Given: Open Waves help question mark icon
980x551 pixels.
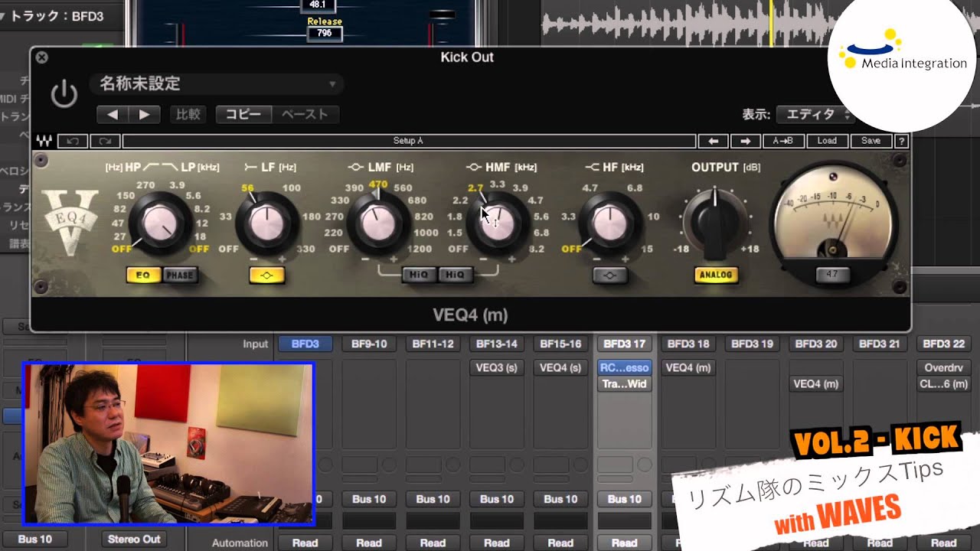Looking at the screenshot, I should [x=901, y=141].
